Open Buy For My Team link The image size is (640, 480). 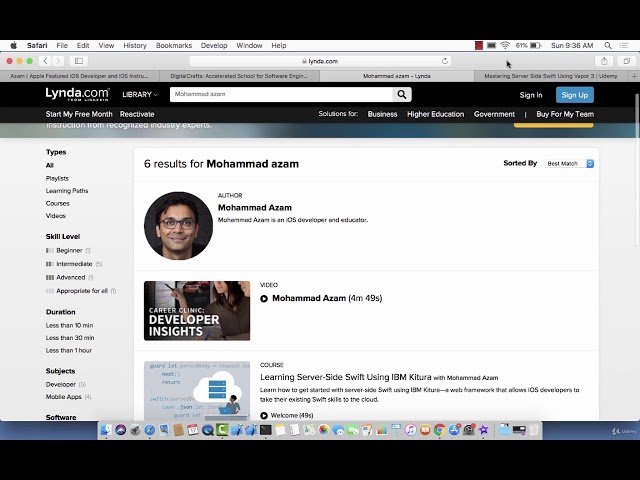pyautogui.click(x=565, y=114)
